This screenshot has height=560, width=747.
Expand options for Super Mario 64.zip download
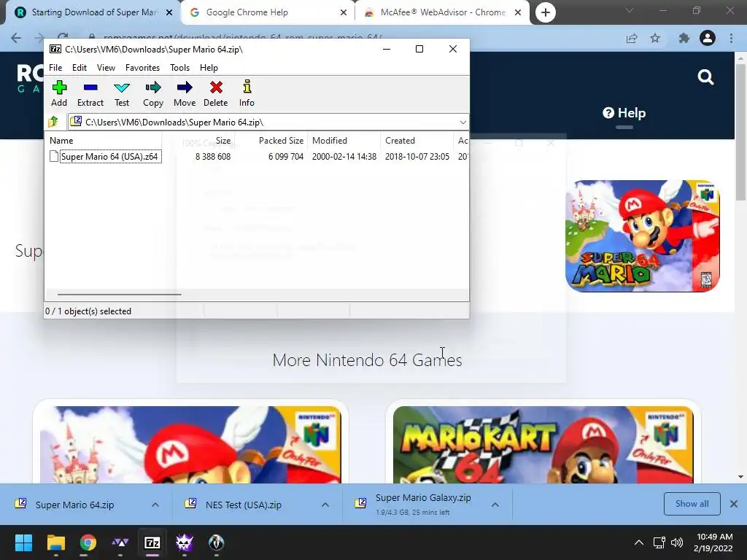tap(155, 505)
